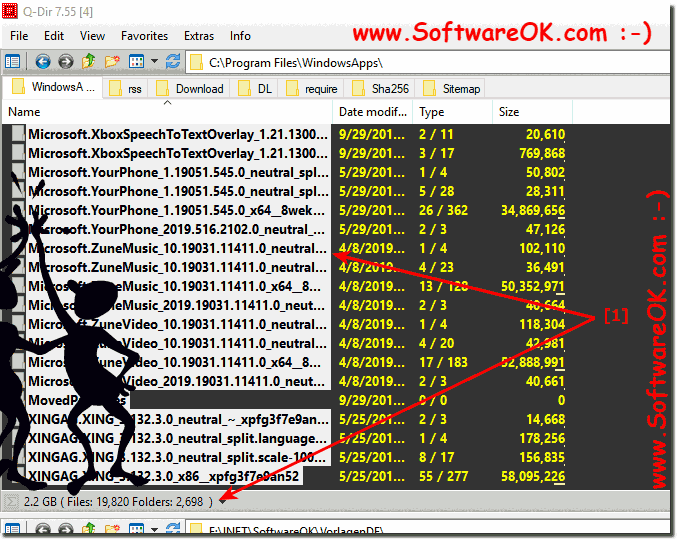Go back with the blue arrow button

click(43, 62)
